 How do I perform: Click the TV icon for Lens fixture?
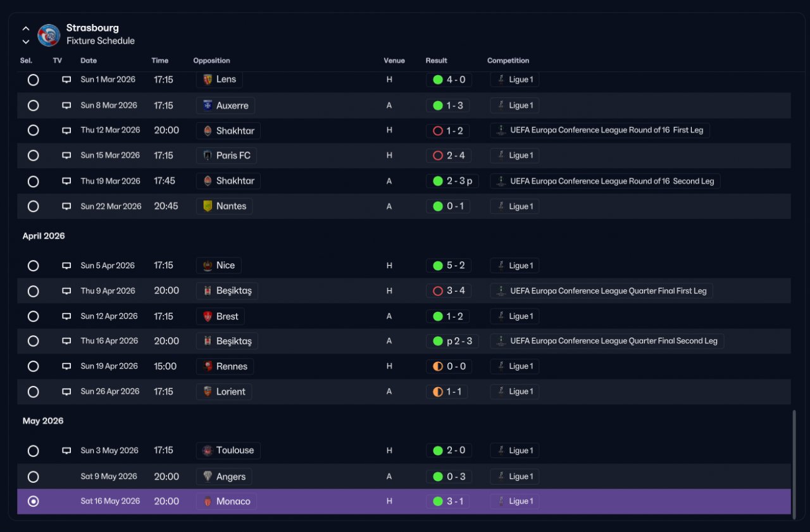pyautogui.click(x=66, y=80)
